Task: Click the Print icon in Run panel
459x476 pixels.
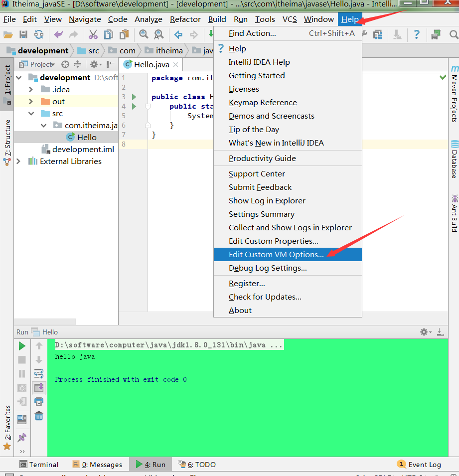Action: pyautogui.click(x=38, y=401)
